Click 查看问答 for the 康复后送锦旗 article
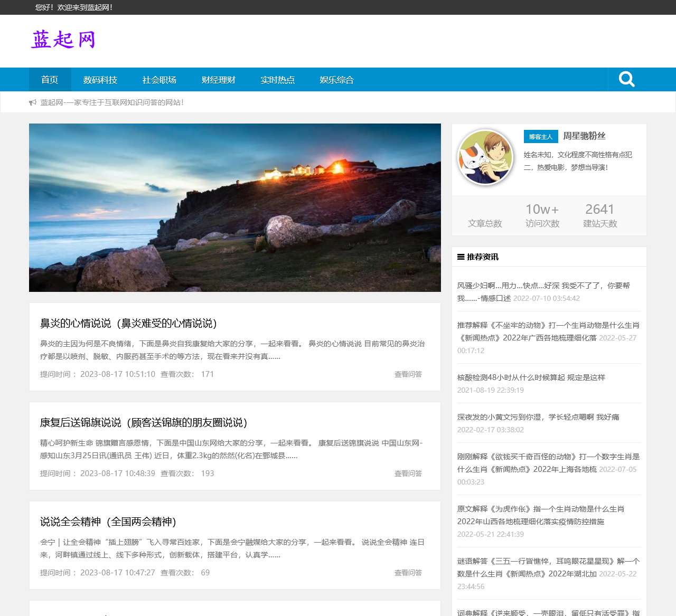The width and height of the screenshot is (676, 616). point(408,473)
